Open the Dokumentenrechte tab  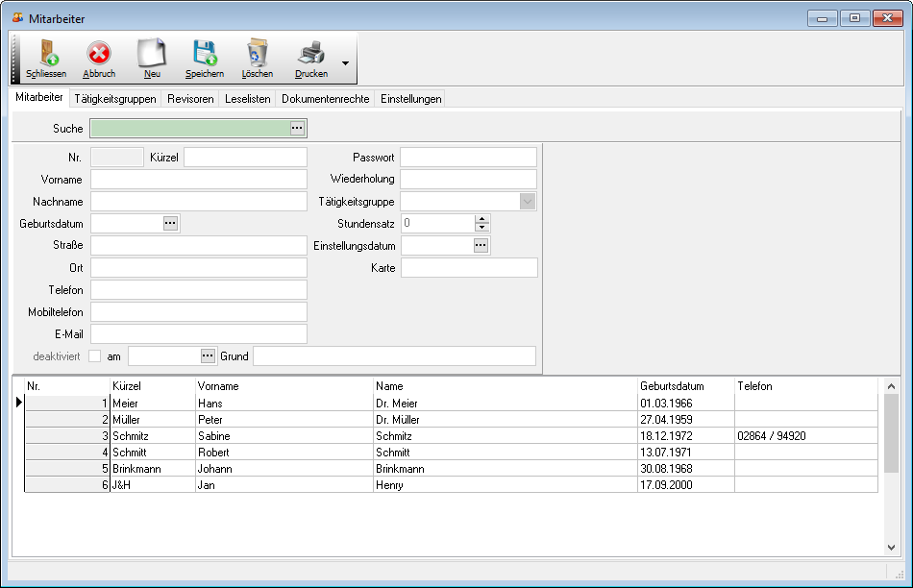(x=325, y=99)
